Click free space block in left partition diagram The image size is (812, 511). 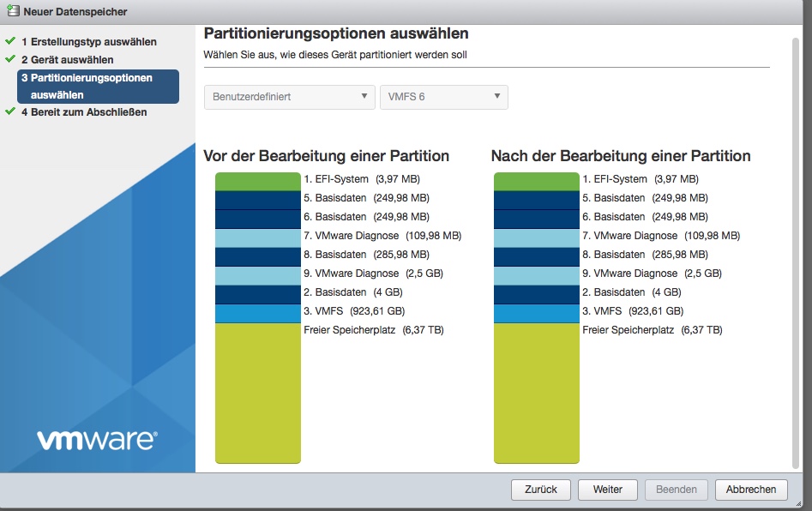pos(257,393)
